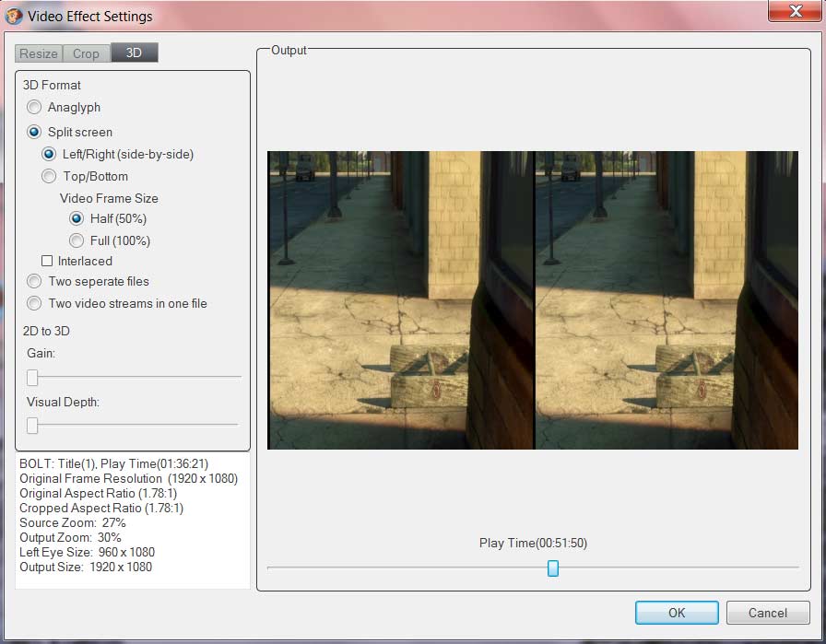Choose Top/Bottom split layout
Image resolution: width=826 pixels, height=644 pixels.
50,177
